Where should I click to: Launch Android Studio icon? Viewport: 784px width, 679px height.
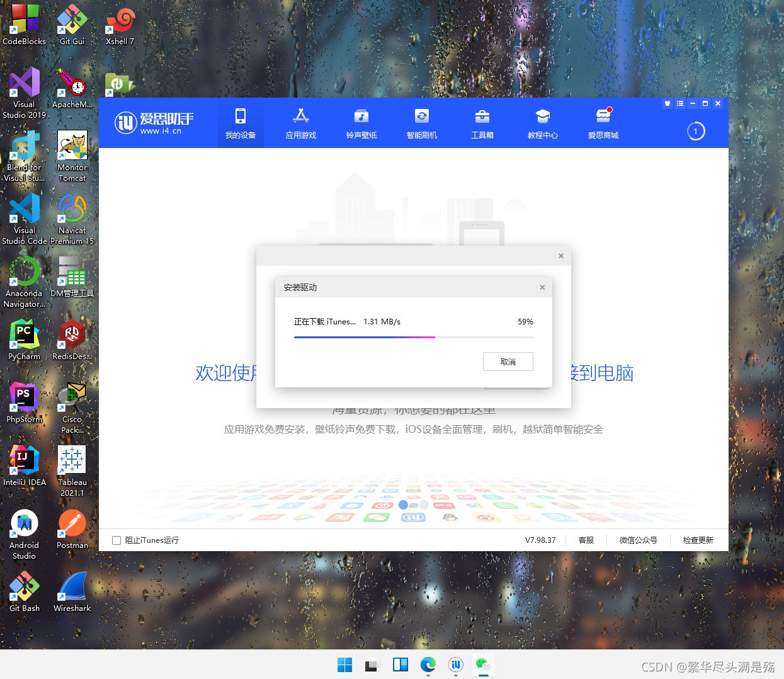(x=24, y=533)
